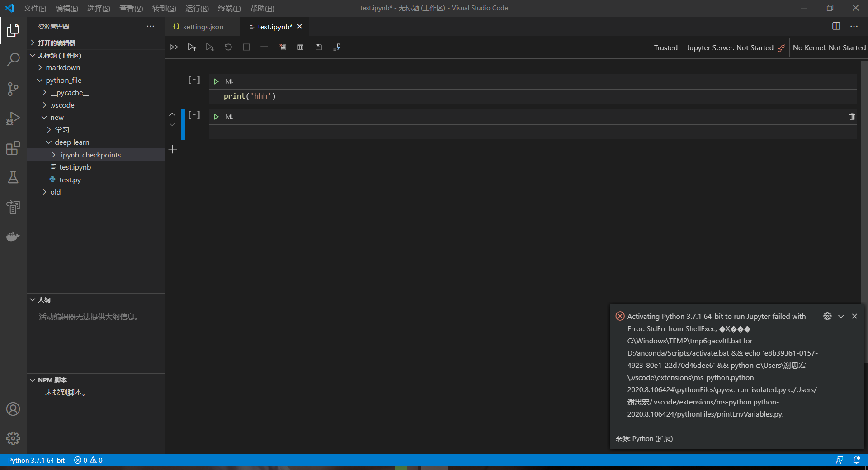Image resolution: width=868 pixels, height=470 pixels.
Task: Expand the 打开的编辑器 section
Action: tap(96, 43)
